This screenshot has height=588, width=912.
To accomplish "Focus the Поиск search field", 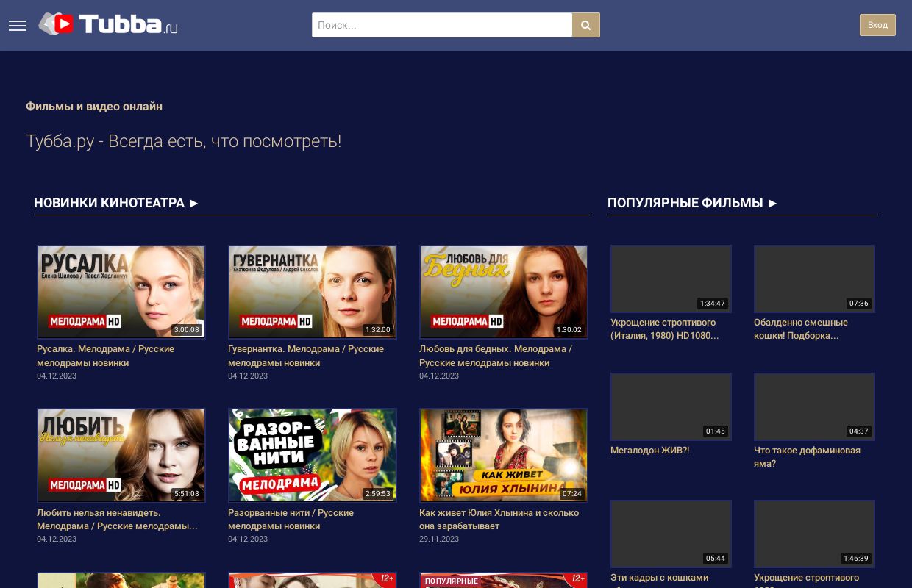I will pos(442,25).
